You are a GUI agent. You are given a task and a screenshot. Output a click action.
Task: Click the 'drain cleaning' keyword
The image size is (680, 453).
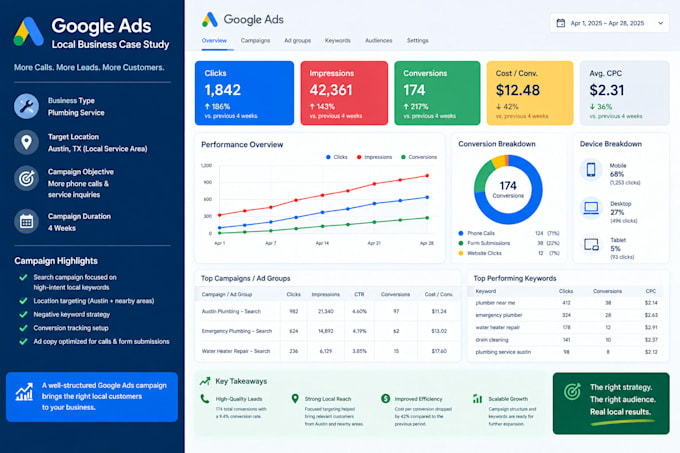click(492, 340)
